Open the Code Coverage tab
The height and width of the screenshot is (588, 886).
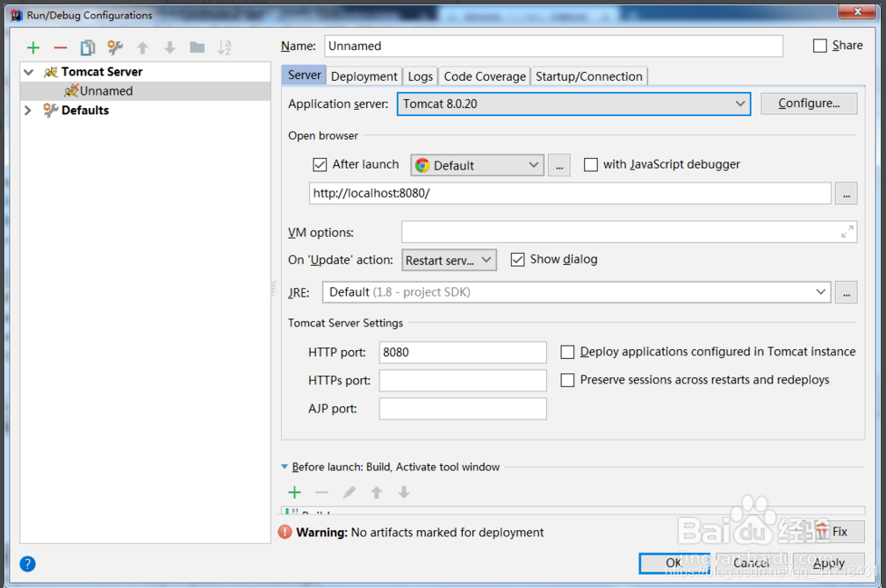485,76
